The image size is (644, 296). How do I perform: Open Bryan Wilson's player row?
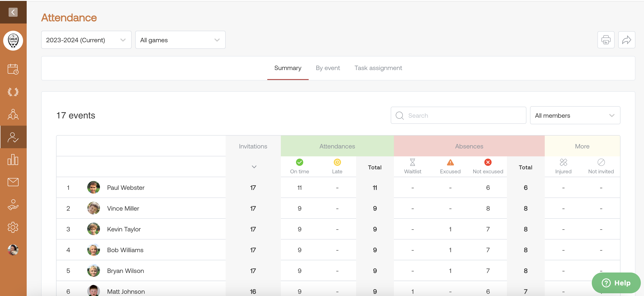(x=338, y=271)
